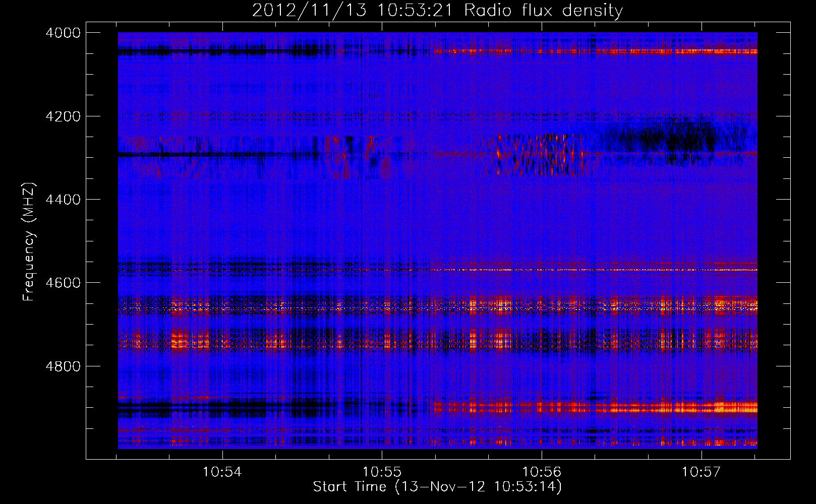816x504 pixels.
Task: Click the plot title '2012/11/13 10:53:21 Radio flux density'
Action: tap(438, 11)
